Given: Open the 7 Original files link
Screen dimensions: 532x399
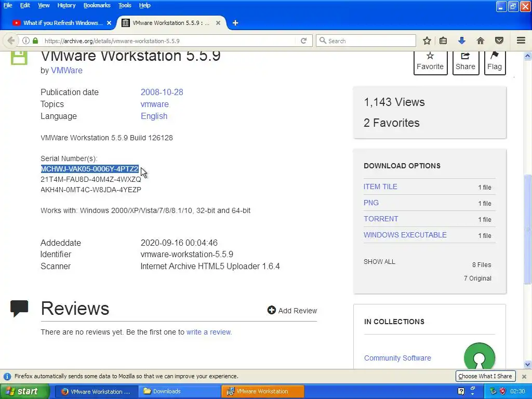Looking at the screenshot, I should coord(477,278).
